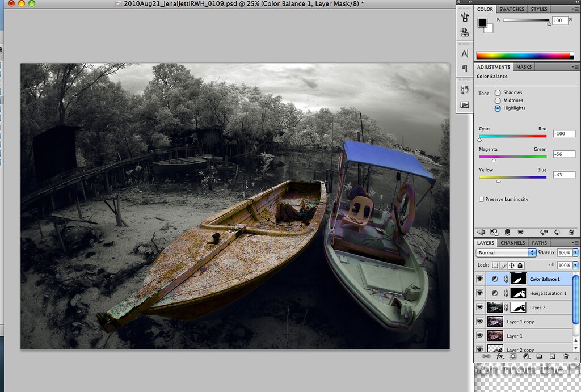The width and height of the screenshot is (581, 392).
Task: Delete the layer with Layers trash icon
Action: pos(566,356)
